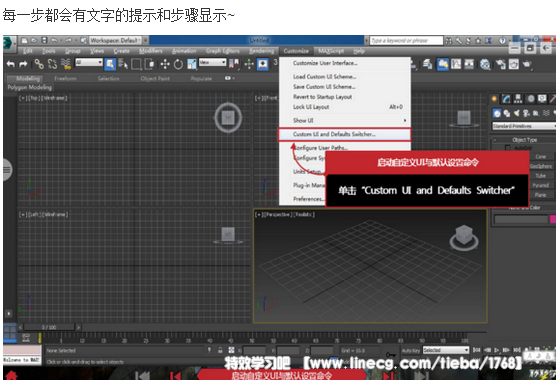Image resolution: width=556 pixels, height=380 pixels.
Task: Open the MAXScript menu
Action: click(330, 51)
